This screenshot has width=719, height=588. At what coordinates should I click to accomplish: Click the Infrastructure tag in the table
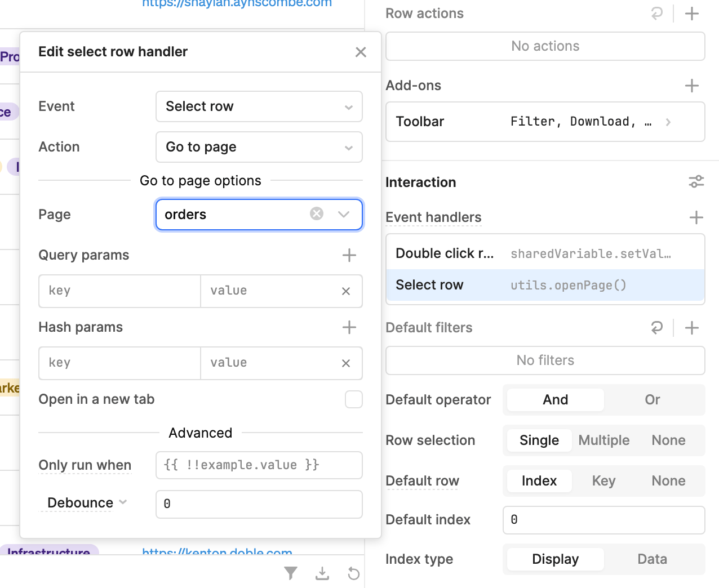pos(48,551)
